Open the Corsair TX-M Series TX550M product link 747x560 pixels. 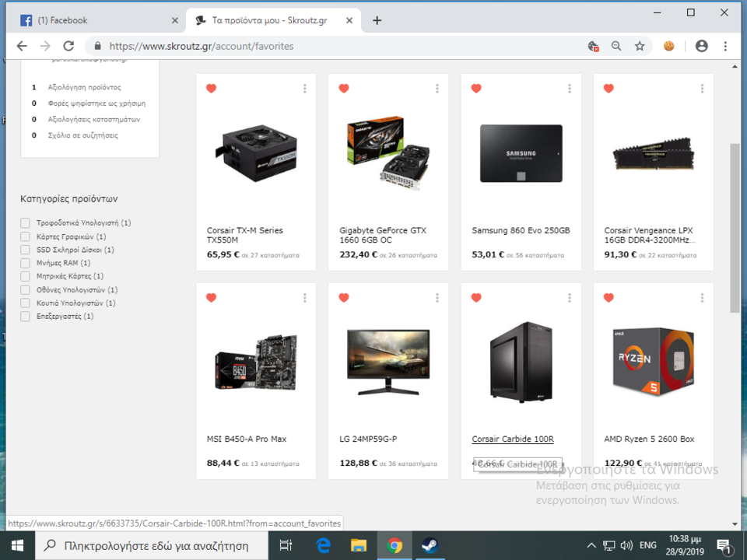244,235
